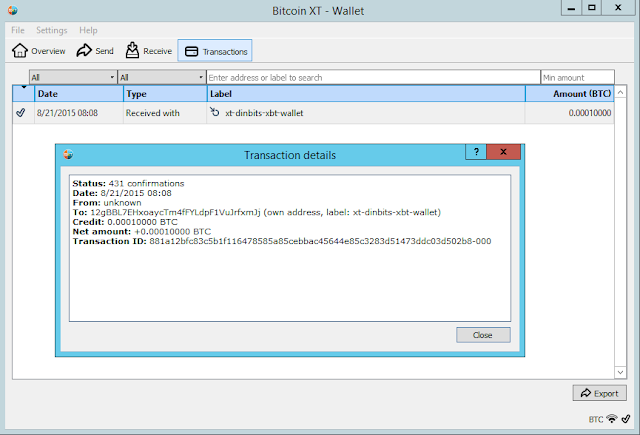Click the Bitcoin XT app icon in title bar

click(13, 10)
